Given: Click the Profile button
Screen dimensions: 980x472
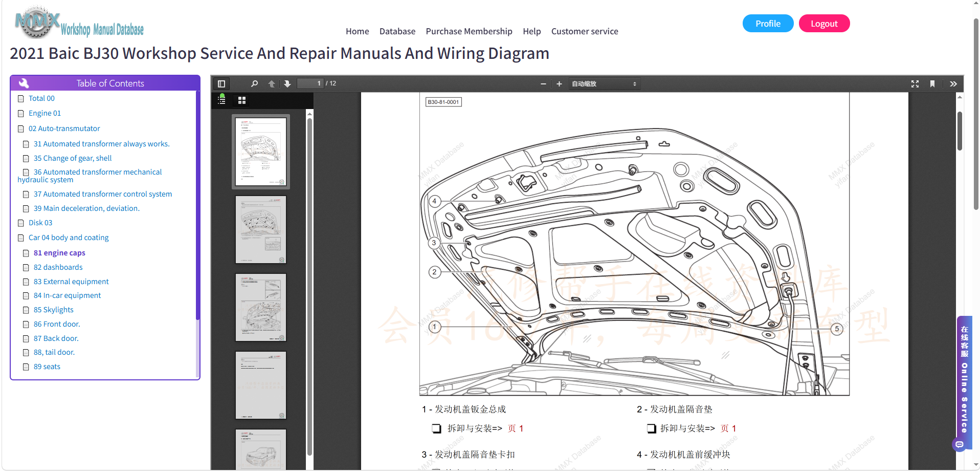Looking at the screenshot, I should tap(768, 24).
